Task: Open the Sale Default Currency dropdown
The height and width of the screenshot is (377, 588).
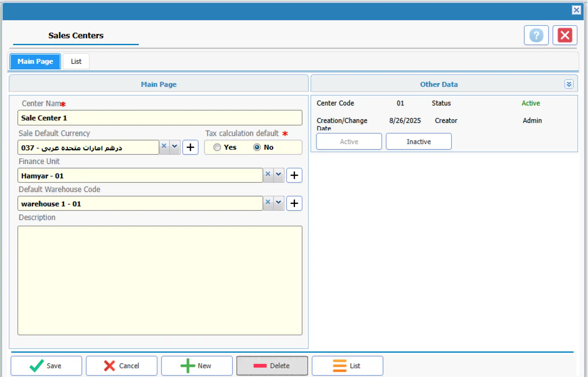Action: pos(175,146)
